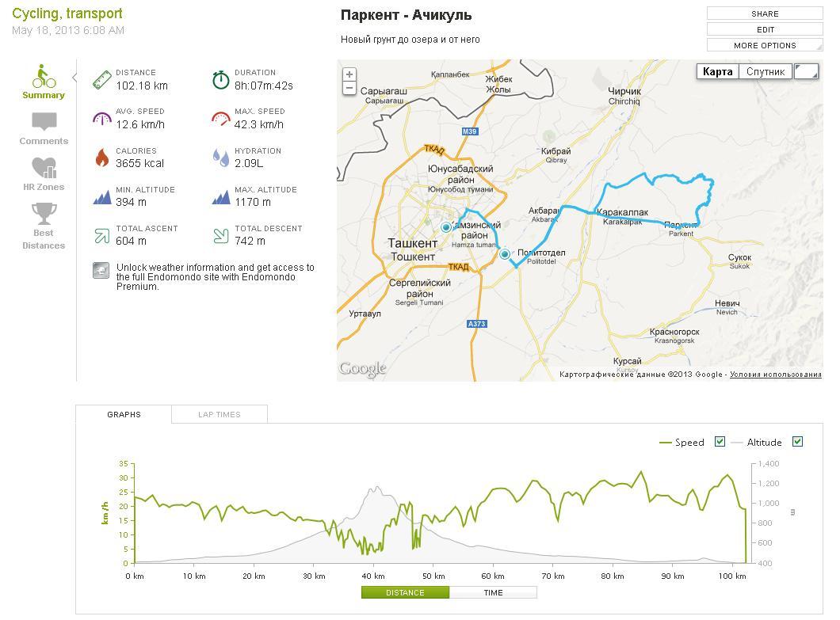Switch map to Спутник satellite view
840x620 pixels.
point(766,71)
